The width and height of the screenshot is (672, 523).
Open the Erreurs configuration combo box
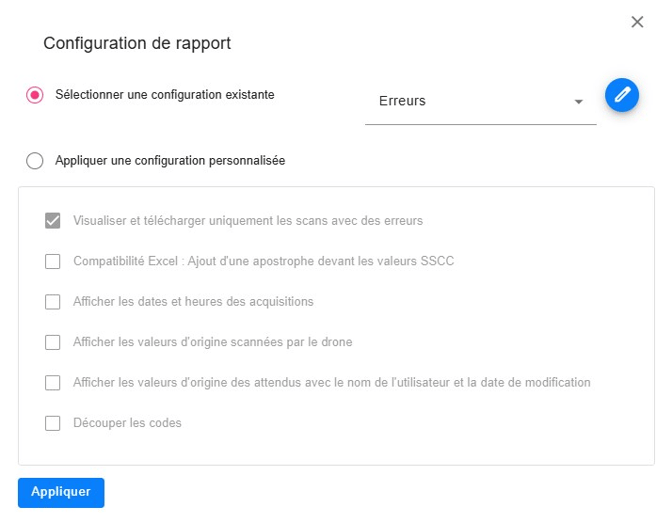tap(470, 101)
